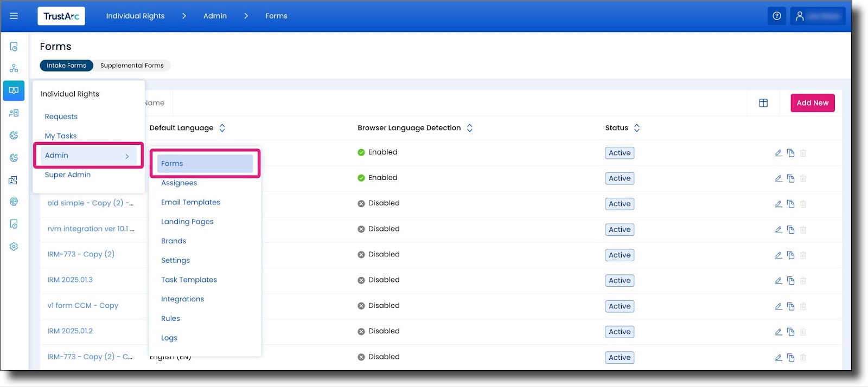Screen dimensions: 868x387
Task: Edit the rvm integration ver 10.1 form
Action: click(778, 229)
